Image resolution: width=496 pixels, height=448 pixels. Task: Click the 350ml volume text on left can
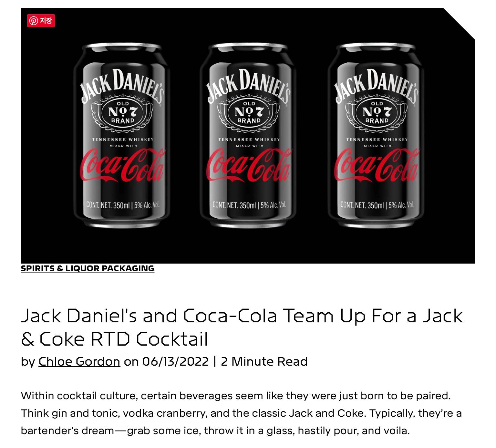pyautogui.click(x=121, y=205)
